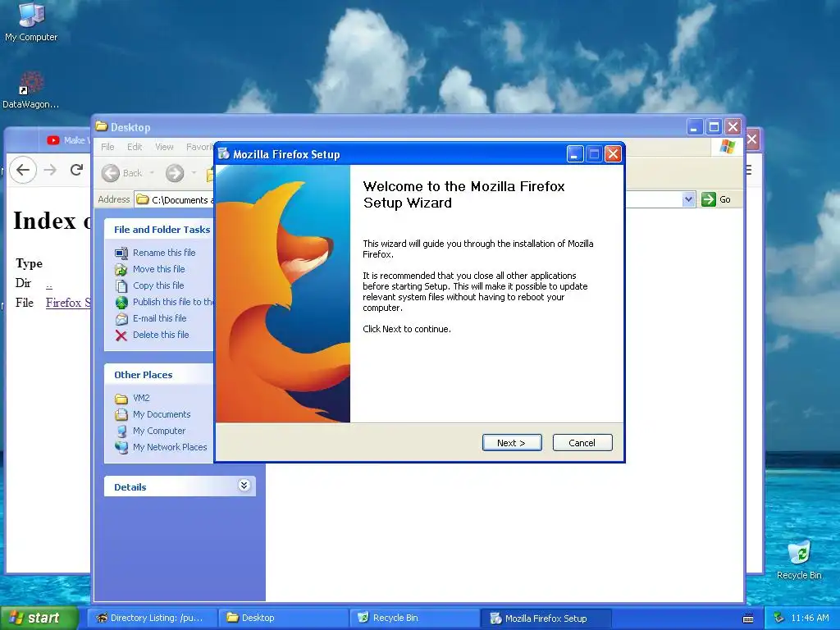840x630 pixels.
Task: Open the Edit menu in Desktop window
Action: click(x=135, y=147)
